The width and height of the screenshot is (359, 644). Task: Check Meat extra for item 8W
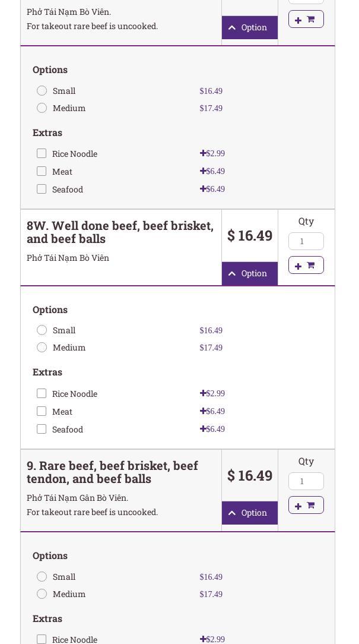(42, 411)
